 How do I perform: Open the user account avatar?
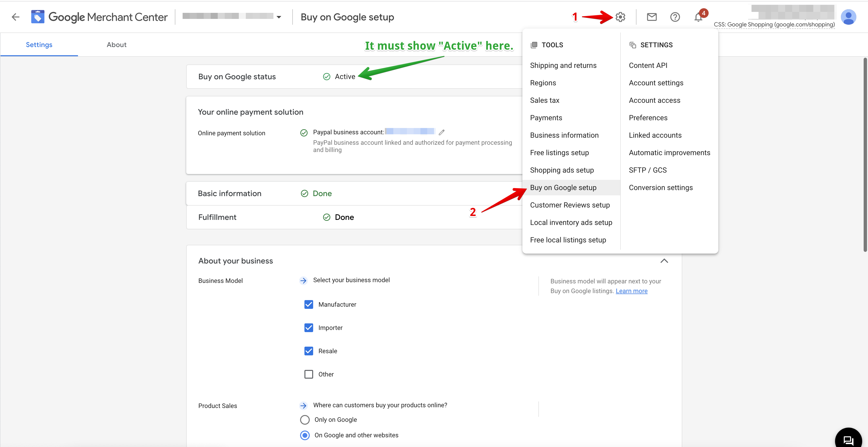tap(848, 17)
